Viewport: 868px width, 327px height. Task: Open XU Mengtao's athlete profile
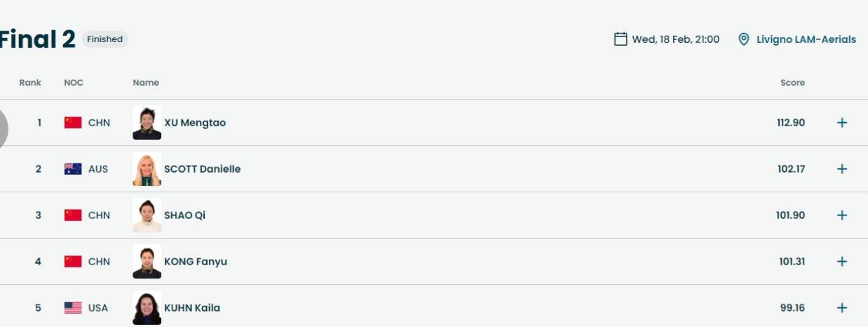coord(194,123)
